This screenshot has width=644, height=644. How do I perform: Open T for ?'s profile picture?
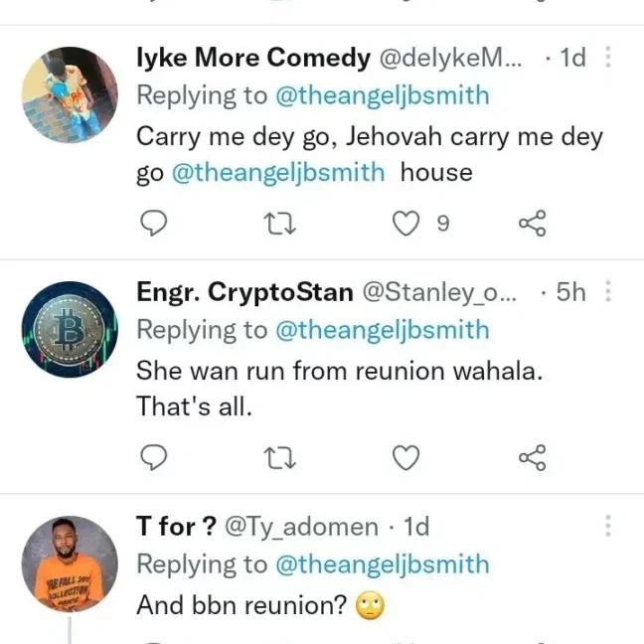coord(70,563)
